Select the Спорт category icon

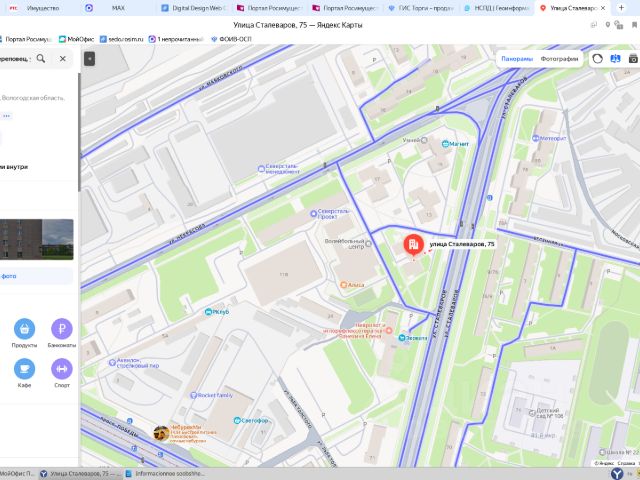(62, 369)
